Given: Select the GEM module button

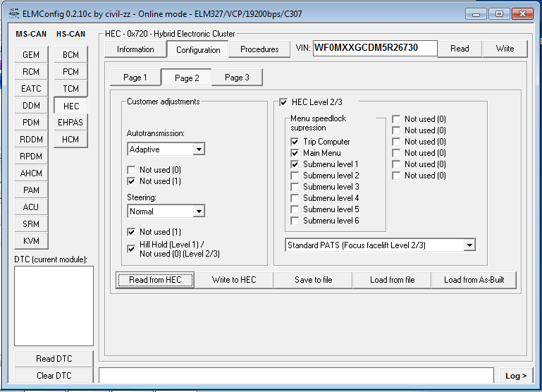Looking at the screenshot, I should (31, 55).
